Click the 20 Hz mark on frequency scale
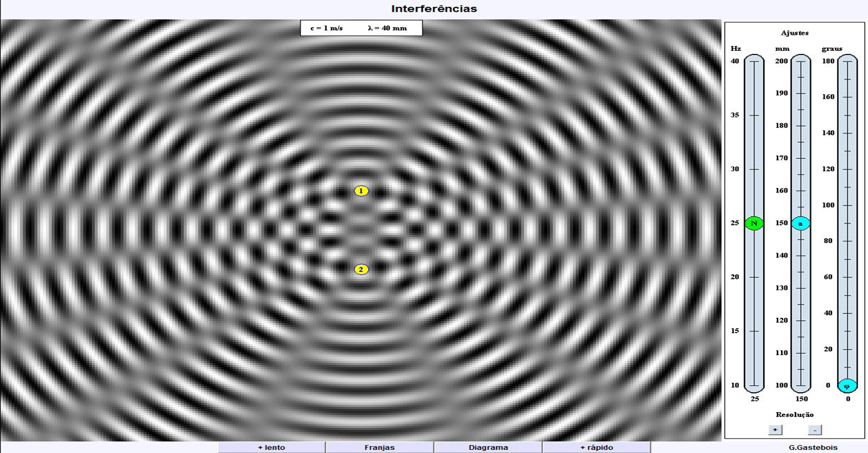 coord(735,277)
